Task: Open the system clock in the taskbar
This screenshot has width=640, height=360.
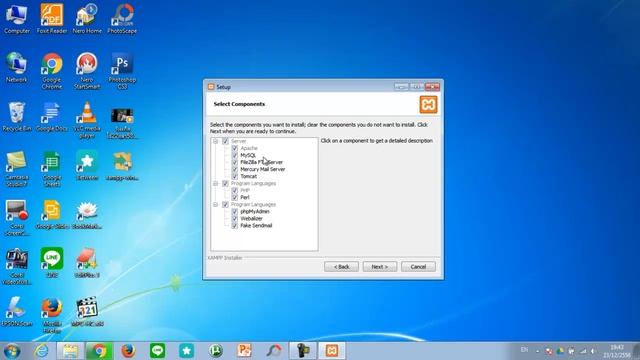Action: [x=617, y=351]
